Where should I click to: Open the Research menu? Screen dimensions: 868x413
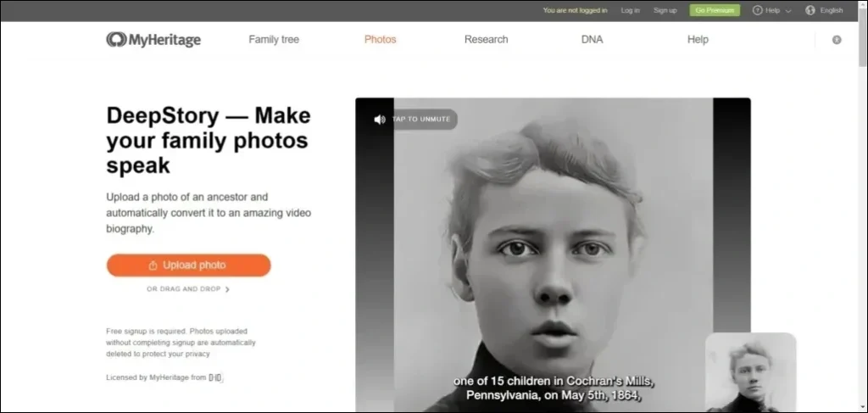(486, 39)
